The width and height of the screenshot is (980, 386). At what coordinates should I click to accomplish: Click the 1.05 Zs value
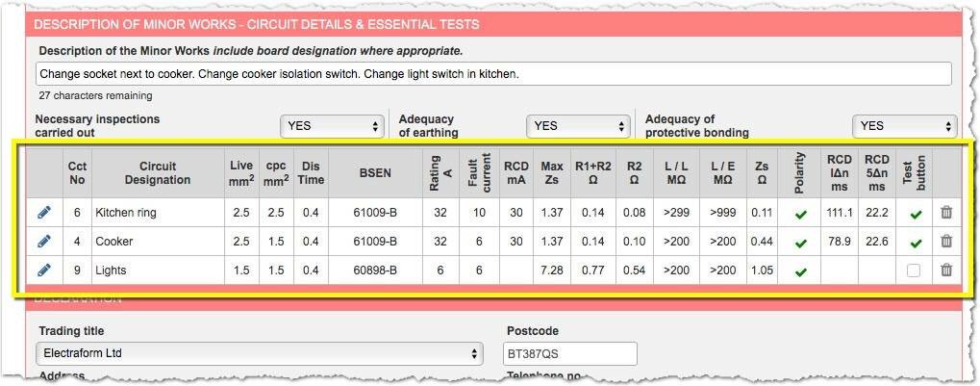763,270
